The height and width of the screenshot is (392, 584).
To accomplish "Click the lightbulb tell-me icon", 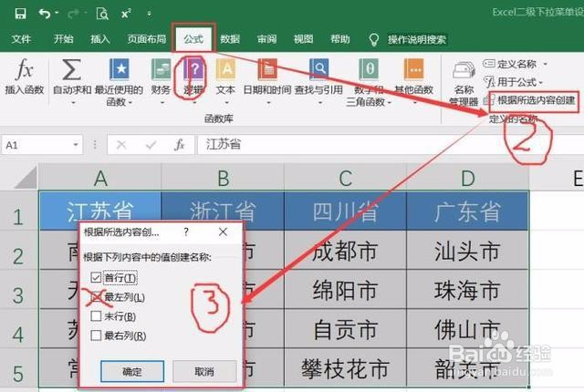I will (x=373, y=39).
